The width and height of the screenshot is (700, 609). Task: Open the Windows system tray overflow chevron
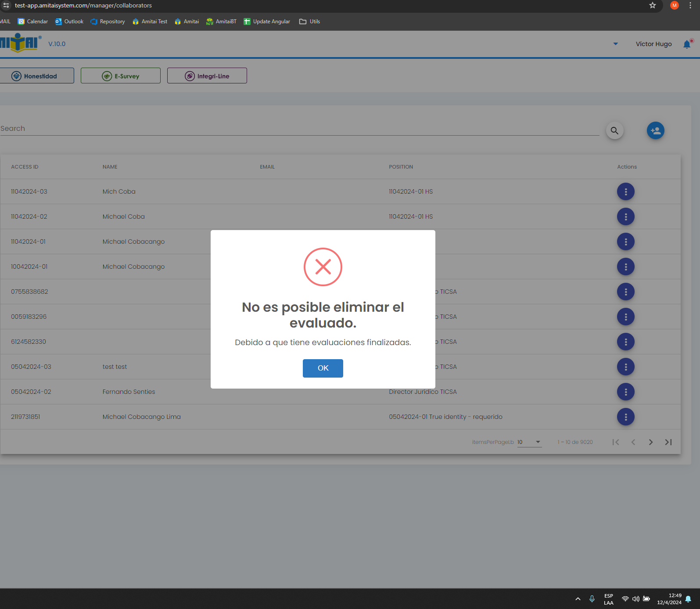pos(578,599)
